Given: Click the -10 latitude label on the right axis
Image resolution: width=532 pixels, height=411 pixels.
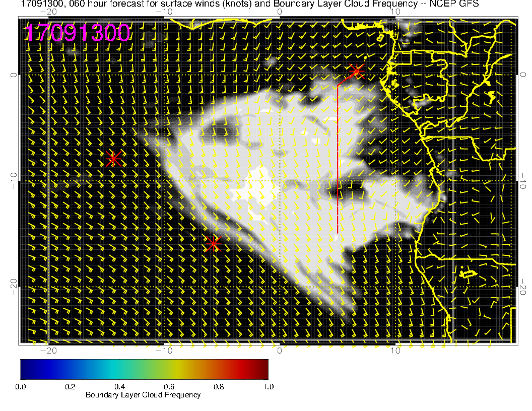Looking at the screenshot, I should (523, 181).
